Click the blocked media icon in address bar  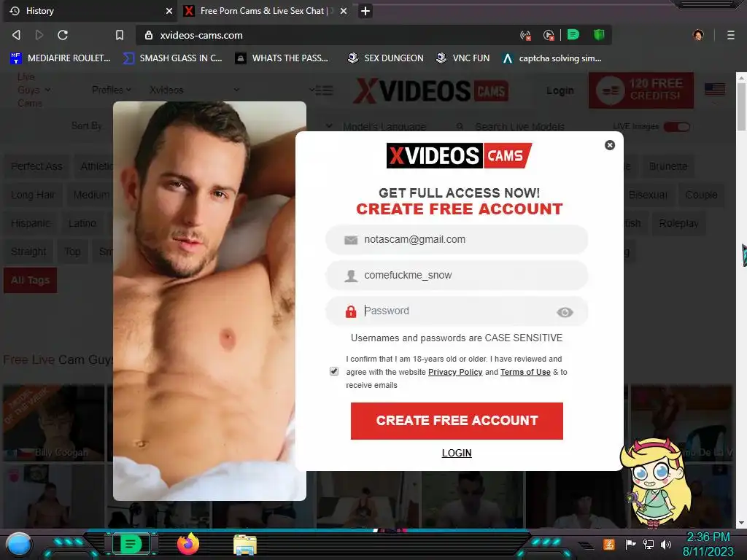(549, 35)
